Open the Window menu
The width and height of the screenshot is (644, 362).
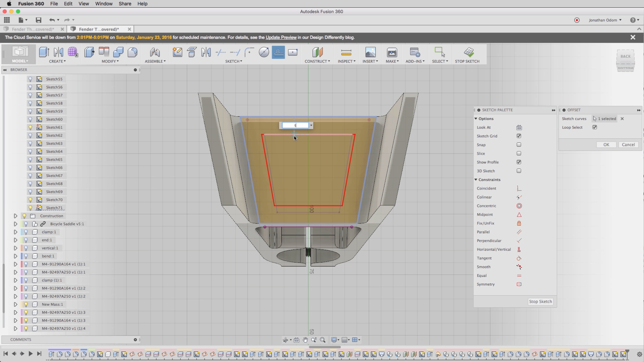104,4
